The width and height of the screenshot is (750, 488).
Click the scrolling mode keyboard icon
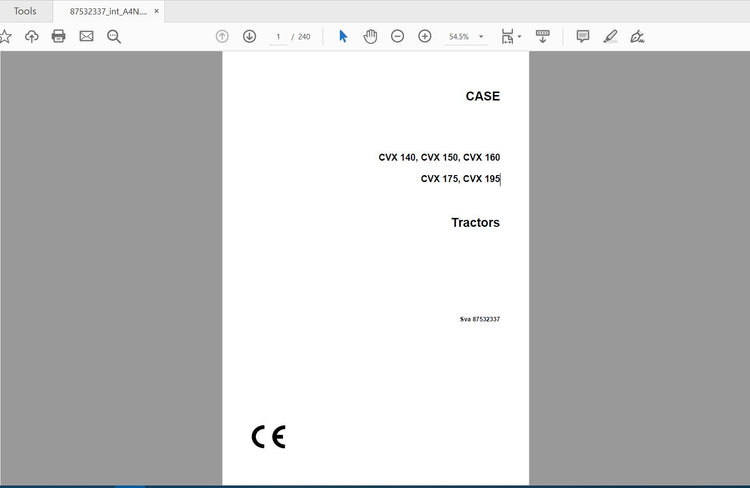[x=542, y=36]
